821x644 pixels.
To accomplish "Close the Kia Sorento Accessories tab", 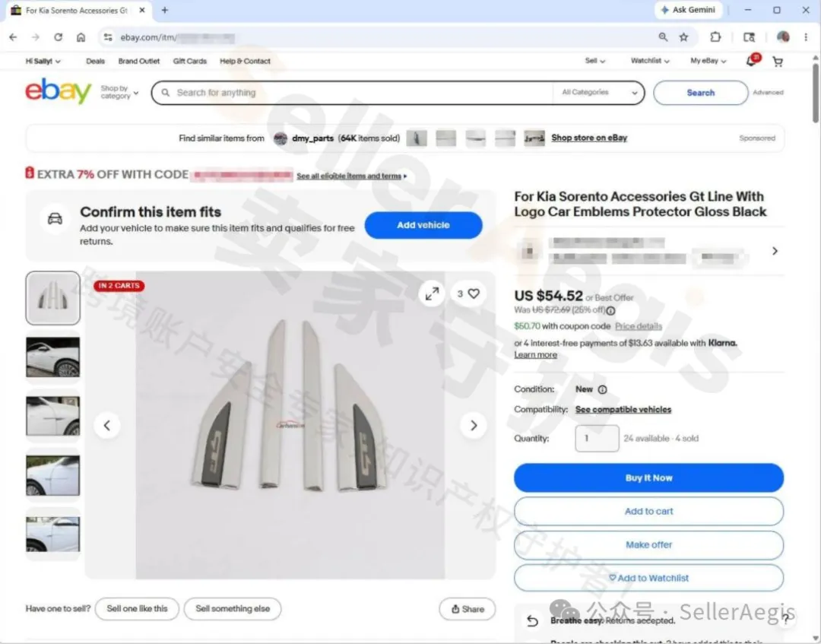I will [142, 10].
